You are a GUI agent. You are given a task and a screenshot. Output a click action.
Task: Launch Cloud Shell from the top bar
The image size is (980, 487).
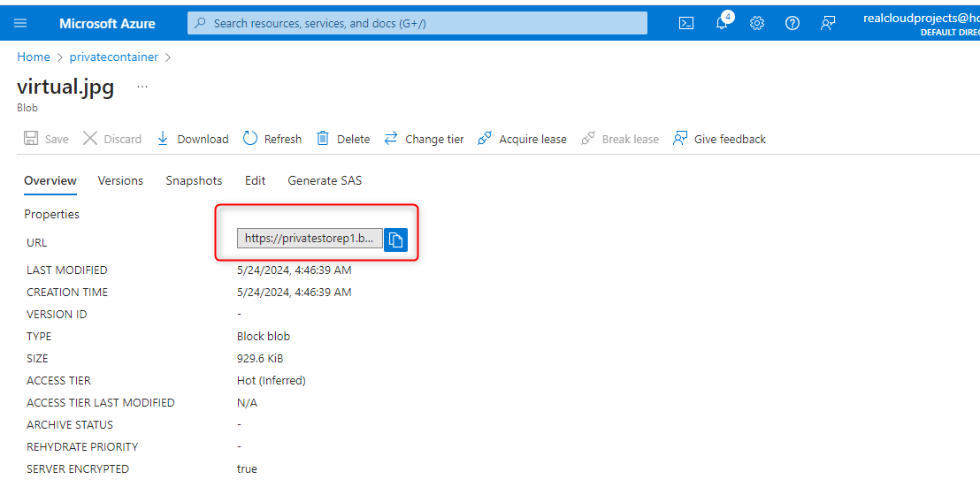(686, 23)
